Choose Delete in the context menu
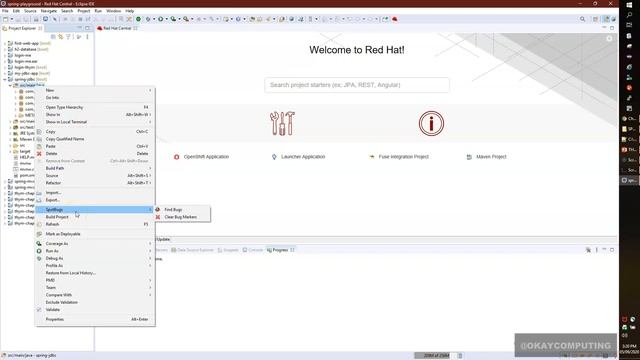640x360 pixels. tap(95, 153)
